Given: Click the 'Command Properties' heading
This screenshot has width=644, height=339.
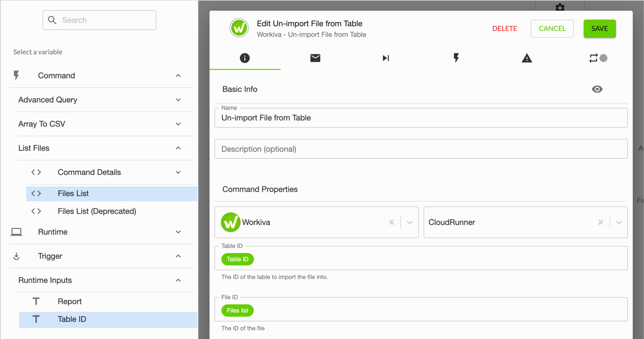Looking at the screenshot, I should [x=260, y=189].
